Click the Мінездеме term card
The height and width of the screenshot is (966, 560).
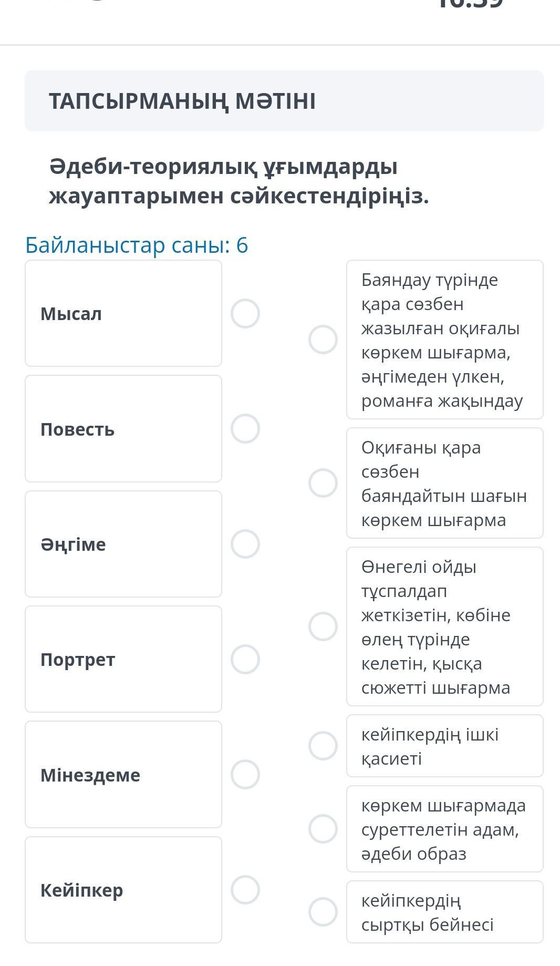pyautogui.click(x=123, y=774)
